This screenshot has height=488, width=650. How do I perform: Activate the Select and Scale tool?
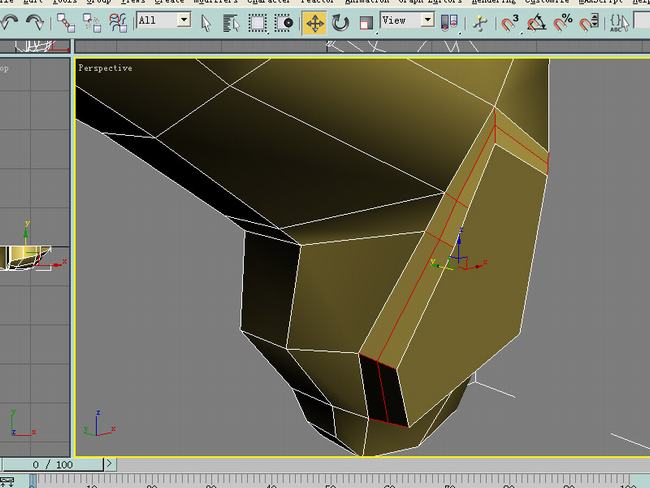pos(366,23)
